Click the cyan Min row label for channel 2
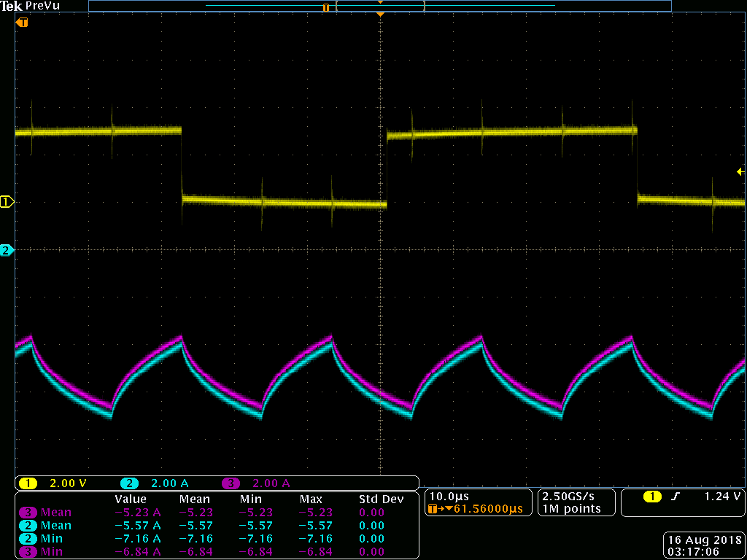The image size is (747, 560). click(x=51, y=539)
